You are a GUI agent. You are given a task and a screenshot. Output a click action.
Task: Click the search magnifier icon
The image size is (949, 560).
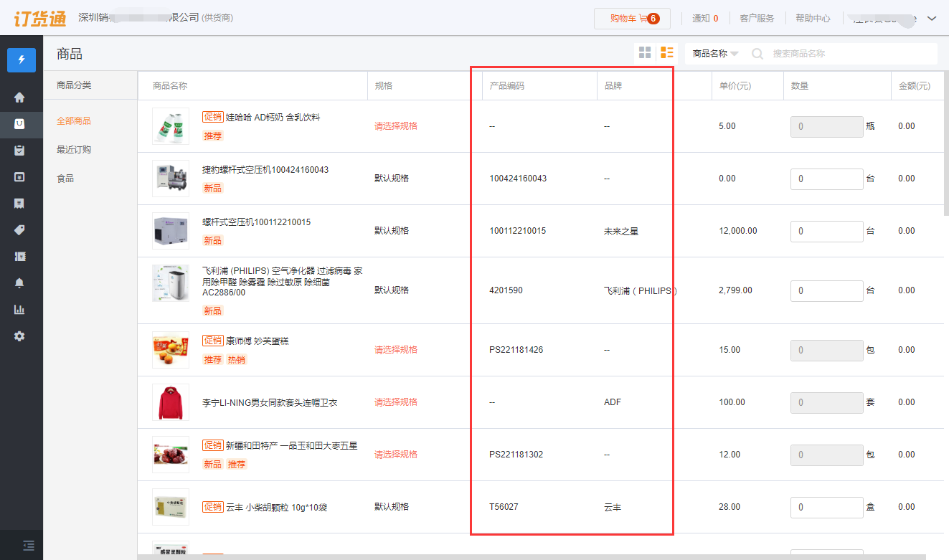coord(757,54)
